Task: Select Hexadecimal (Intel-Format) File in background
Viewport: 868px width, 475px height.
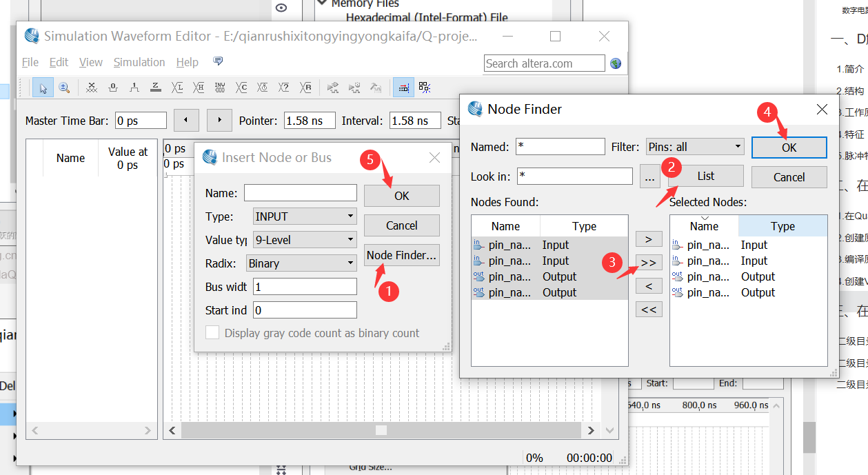Action: (x=427, y=18)
